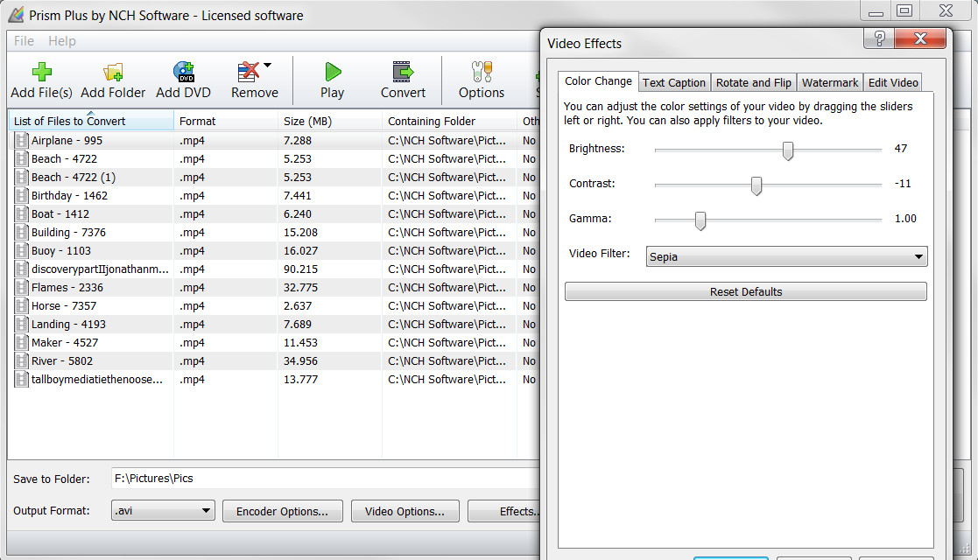Select the Flames - 2336 file entry
978x560 pixels.
(x=66, y=287)
